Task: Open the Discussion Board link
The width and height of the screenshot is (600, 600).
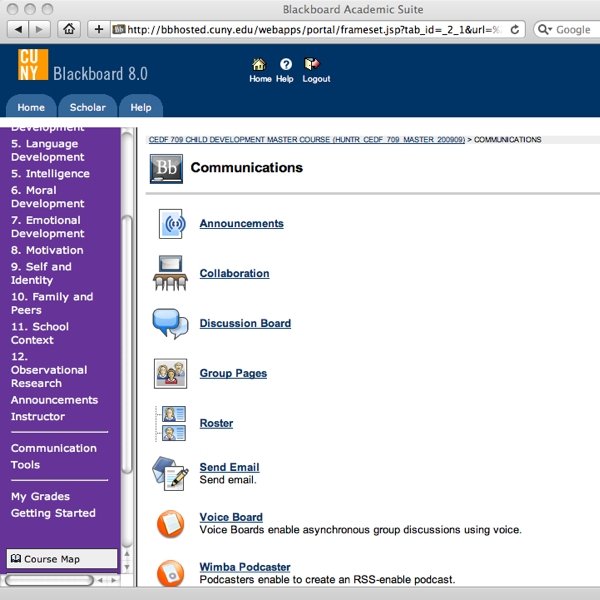Action: pyautogui.click(x=245, y=323)
